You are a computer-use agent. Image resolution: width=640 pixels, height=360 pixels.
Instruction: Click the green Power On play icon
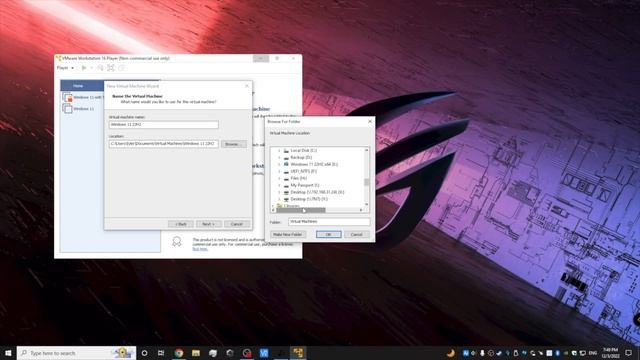coord(84,68)
